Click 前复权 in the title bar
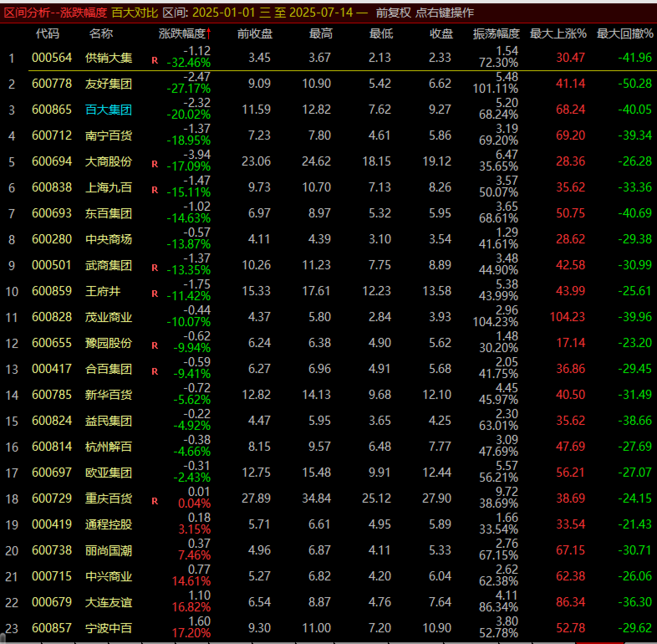Viewport: 657px width, 644px height. point(393,13)
